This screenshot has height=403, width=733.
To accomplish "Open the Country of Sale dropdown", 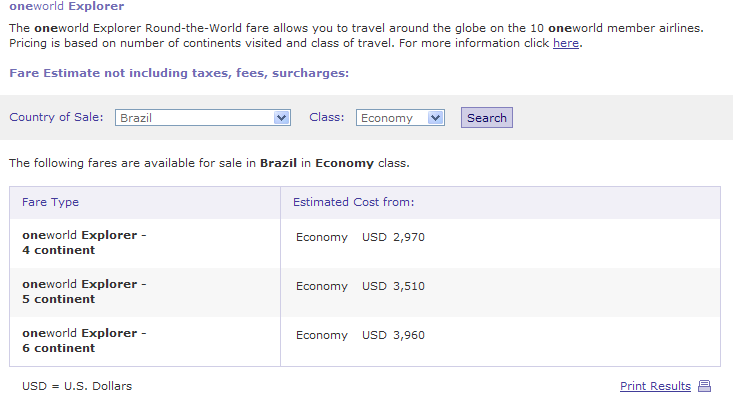I will point(203,118).
